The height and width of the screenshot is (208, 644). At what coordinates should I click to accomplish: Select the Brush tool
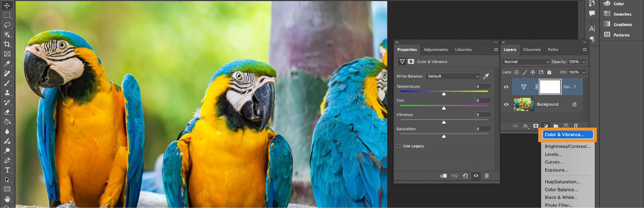coord(8,83)
